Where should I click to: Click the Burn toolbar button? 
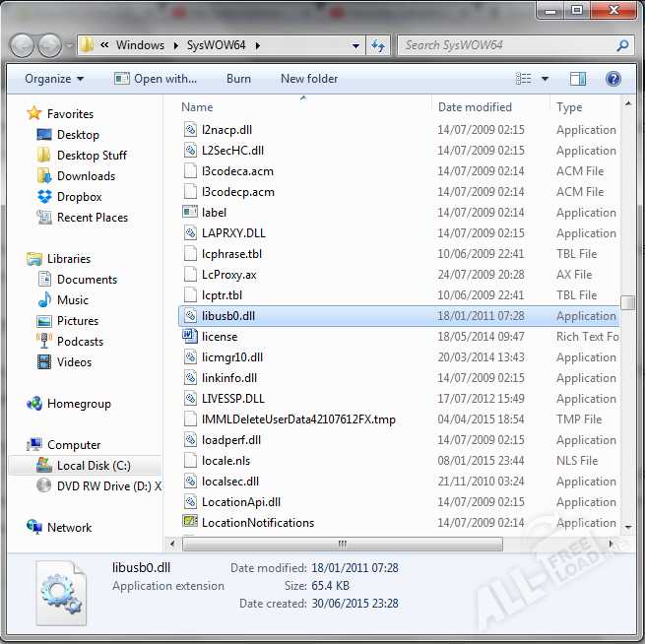click(x=238, y=79)
